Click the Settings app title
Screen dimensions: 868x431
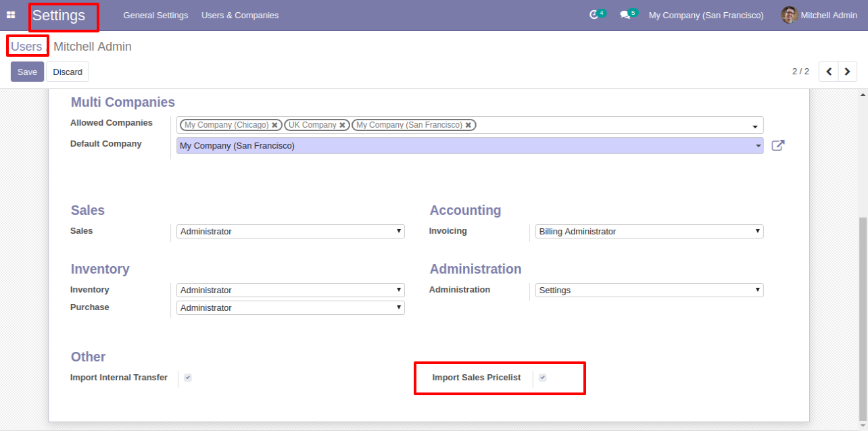coord(59,16)
